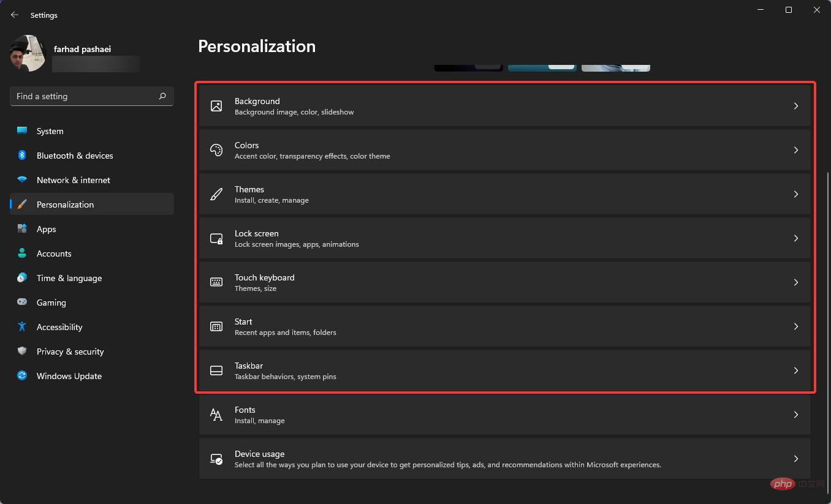Click the Background picture icon

pos(216,106)
